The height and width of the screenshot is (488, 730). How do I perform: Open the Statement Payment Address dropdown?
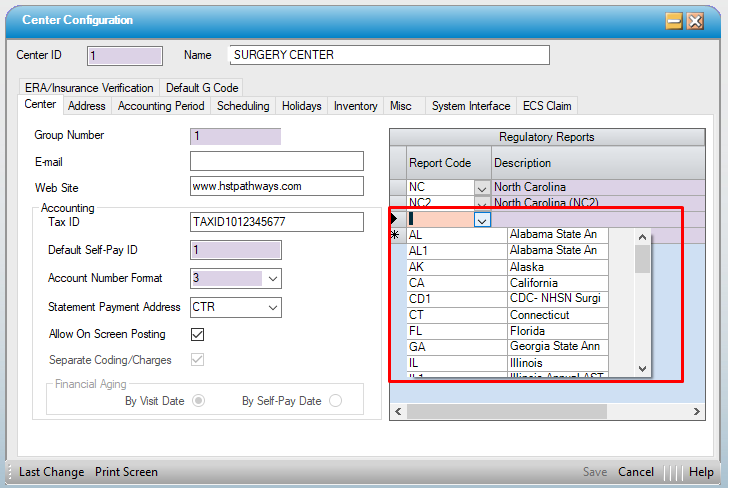(x=273, y=307)
